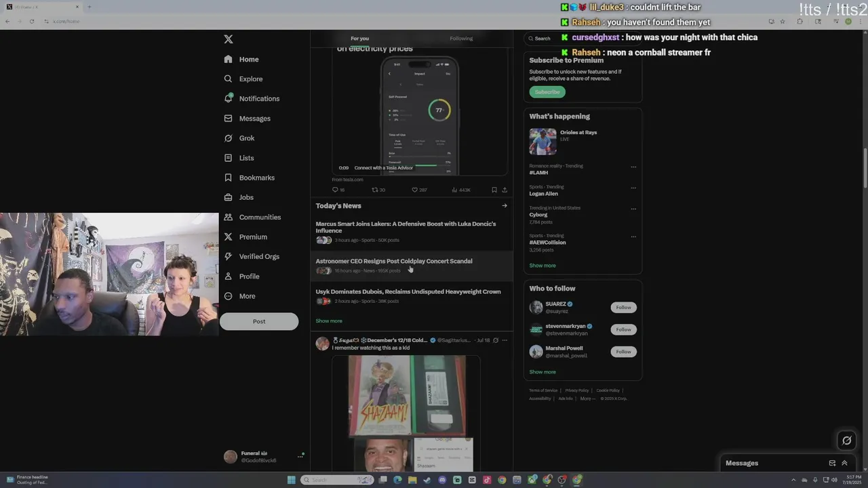The height and width of the screenshot is (488, 868).
Task: Open the Privacy Policy link
Action: 577,390
